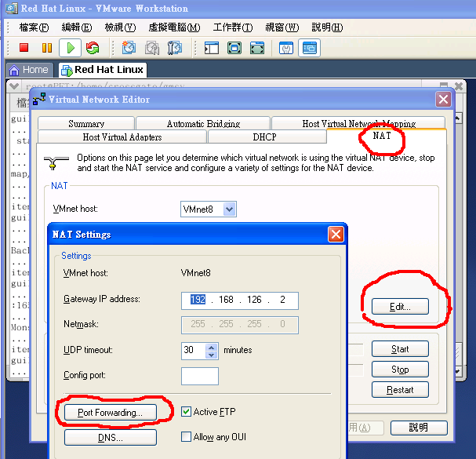
Task: Toggle the Active FTP checkbox
Action: pos(186,412)
